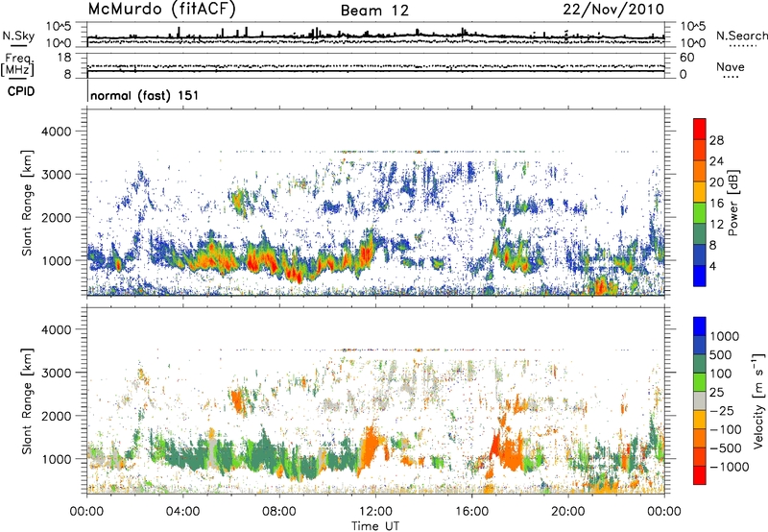Click the 4 label on power colorbar
Screen dimensions: 768x532
(x=712, y=266)
